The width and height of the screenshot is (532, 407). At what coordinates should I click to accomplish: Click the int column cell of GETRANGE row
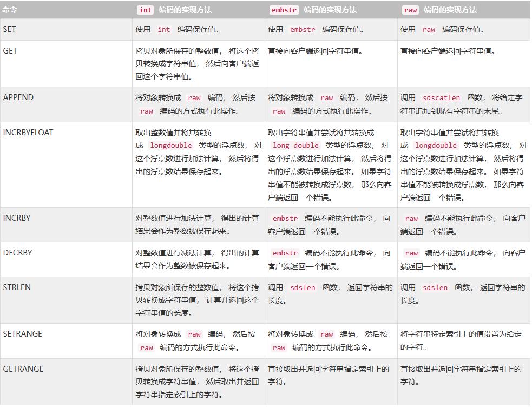click(199, 382)
